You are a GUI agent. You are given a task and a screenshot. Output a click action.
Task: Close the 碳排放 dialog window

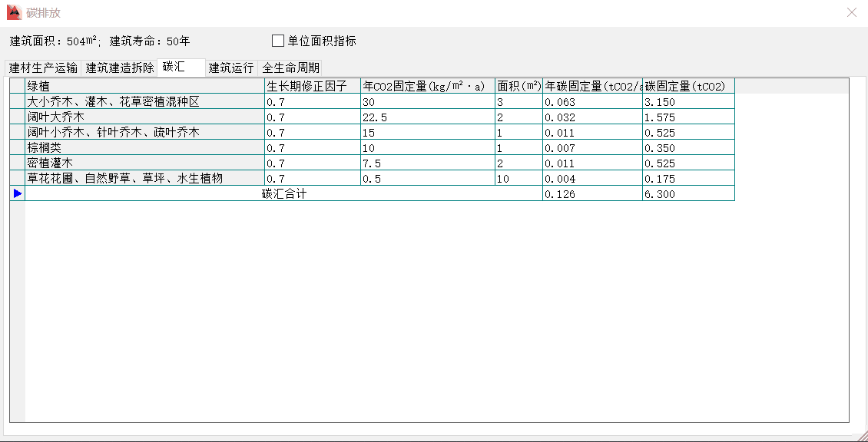coord(851,12)
